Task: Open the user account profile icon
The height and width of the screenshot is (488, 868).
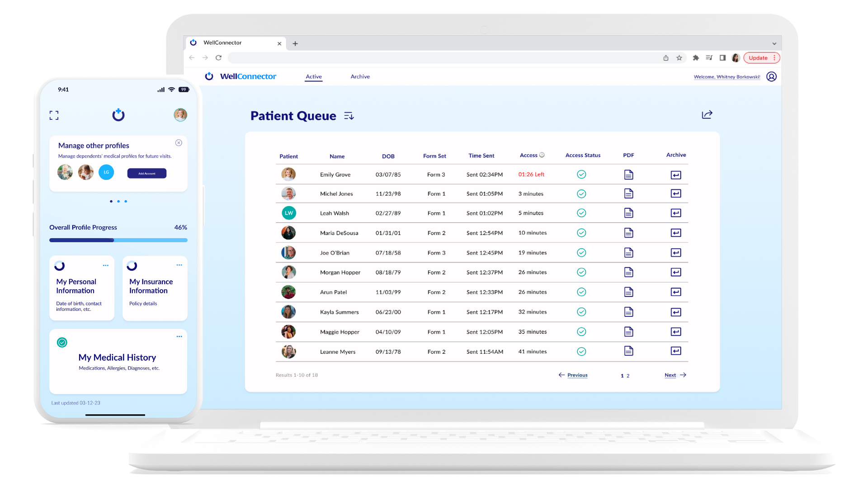Action: [772, 77]
